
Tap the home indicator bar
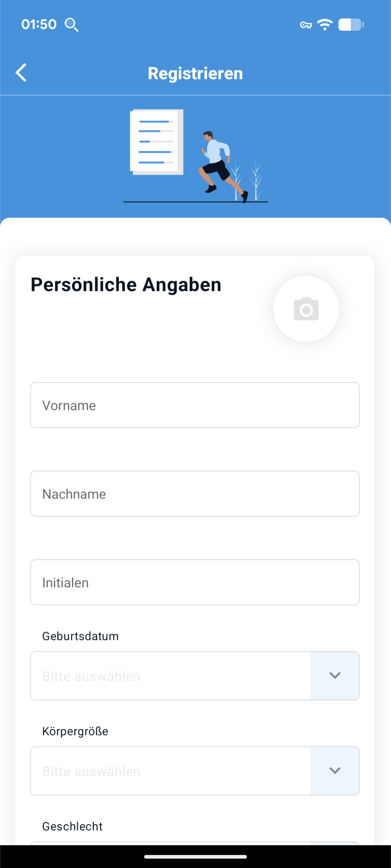click(x=195, y=857)
